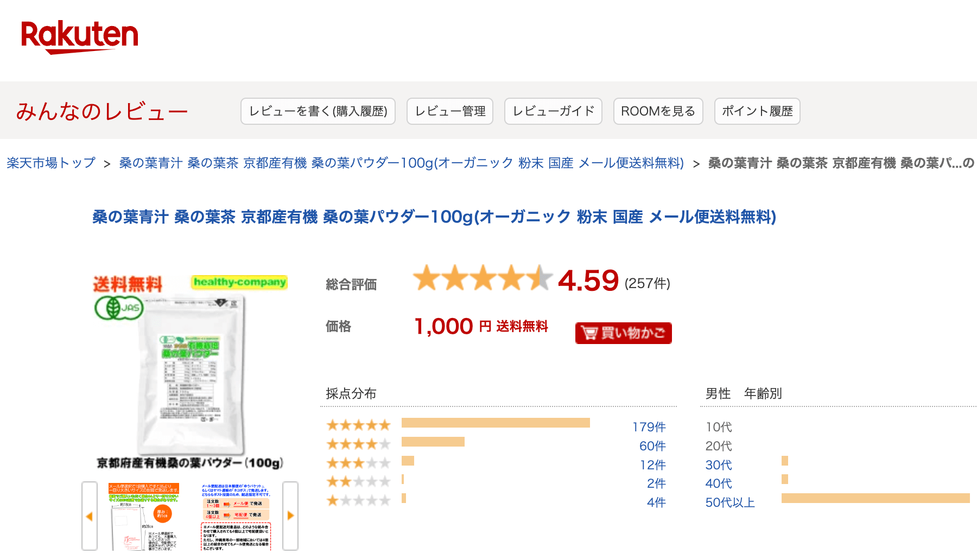Select the envelope size thumbnail image

pyautogui.click(x=144, y=517)
